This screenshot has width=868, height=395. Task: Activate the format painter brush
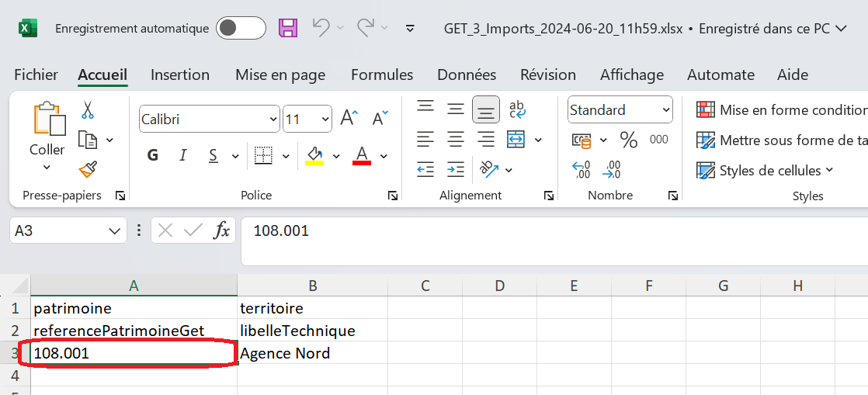88,169
